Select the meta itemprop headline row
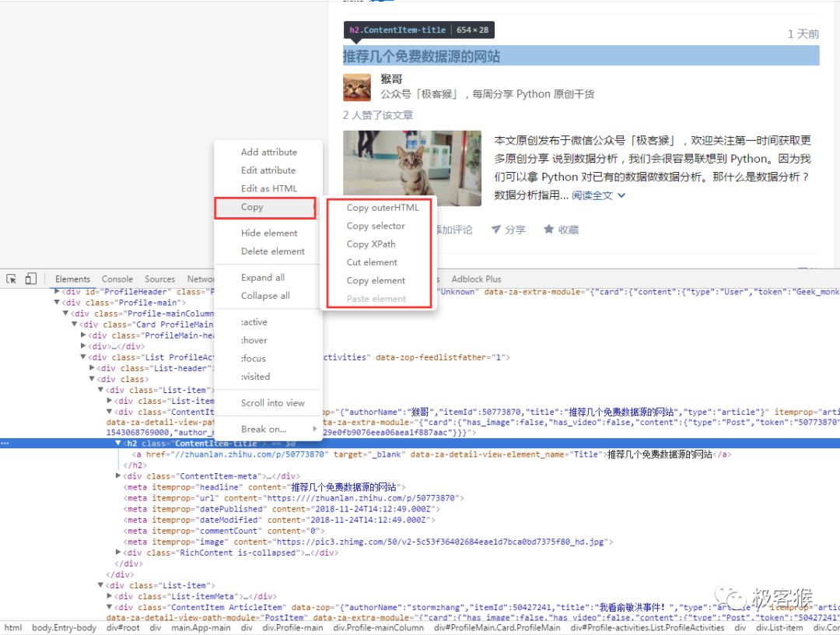This screenshot has width=840, height=635. coord(264,487)
